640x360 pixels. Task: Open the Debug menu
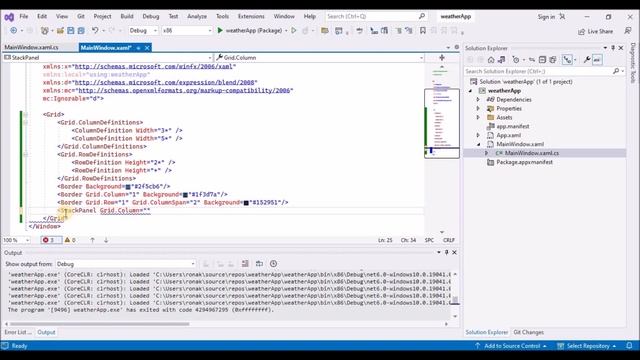click(x=151, y=16)
